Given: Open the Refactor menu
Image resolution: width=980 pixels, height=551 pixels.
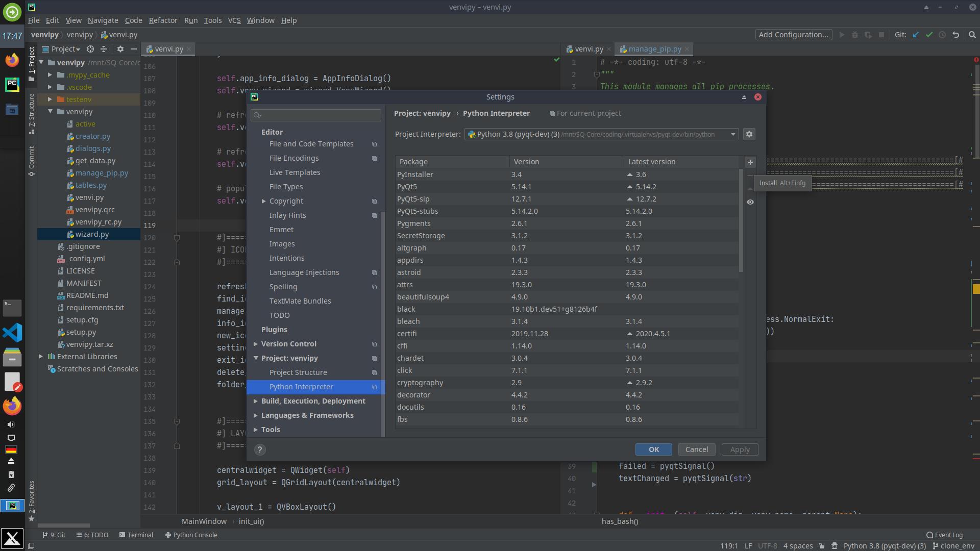Looking at the screenshot, I should click(163, 20).
